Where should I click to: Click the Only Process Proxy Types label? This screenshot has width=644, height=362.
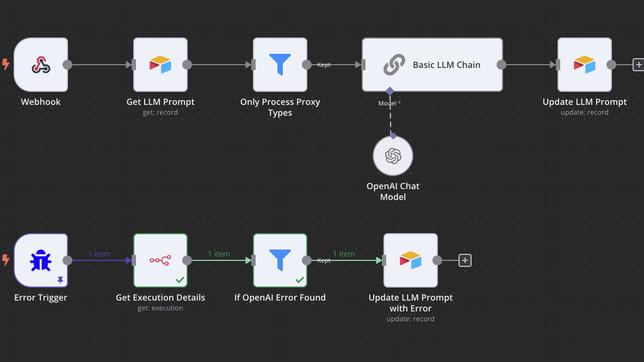pyautogui.click(x=280, y=107)
